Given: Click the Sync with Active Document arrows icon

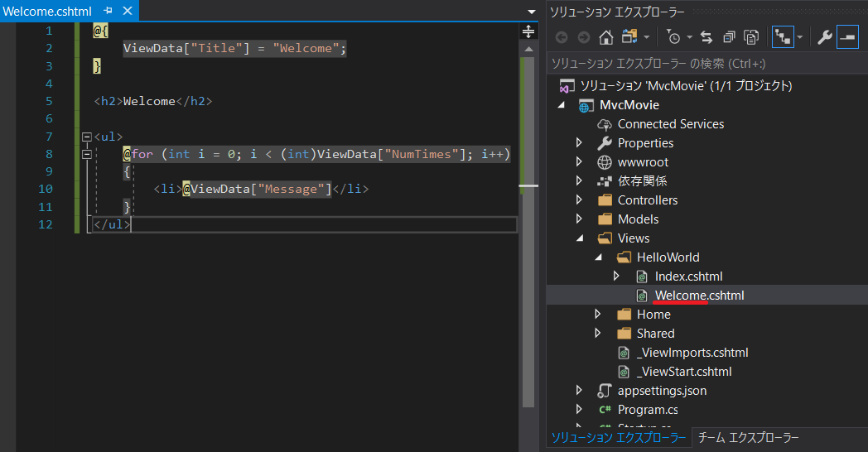Looking at the screenshot, I should pos(706,37).
